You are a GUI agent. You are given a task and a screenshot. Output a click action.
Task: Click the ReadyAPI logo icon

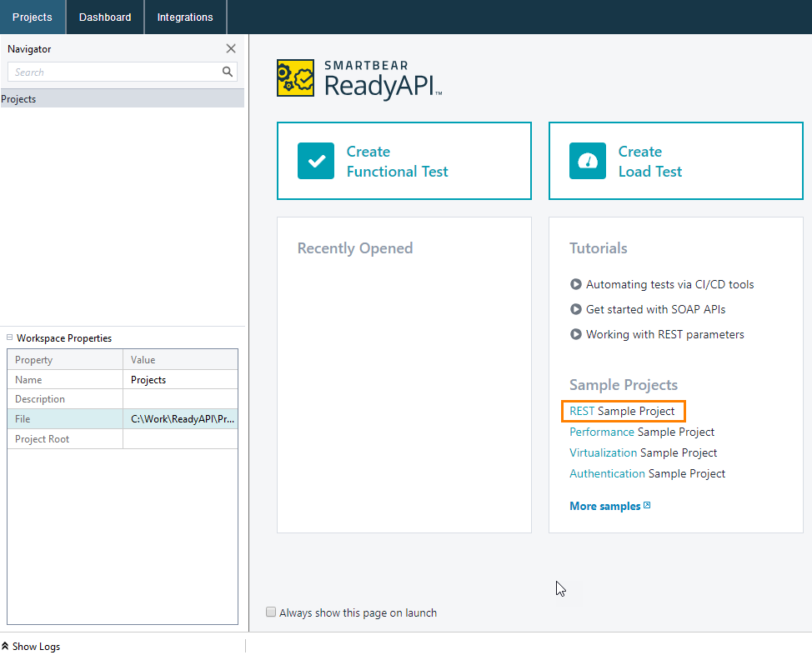296,78
